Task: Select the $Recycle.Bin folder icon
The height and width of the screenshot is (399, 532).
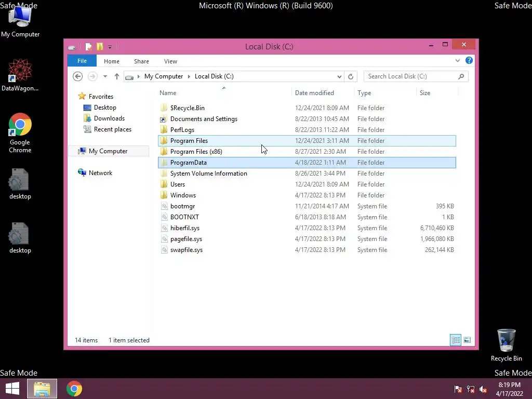Action: point(164,108)
